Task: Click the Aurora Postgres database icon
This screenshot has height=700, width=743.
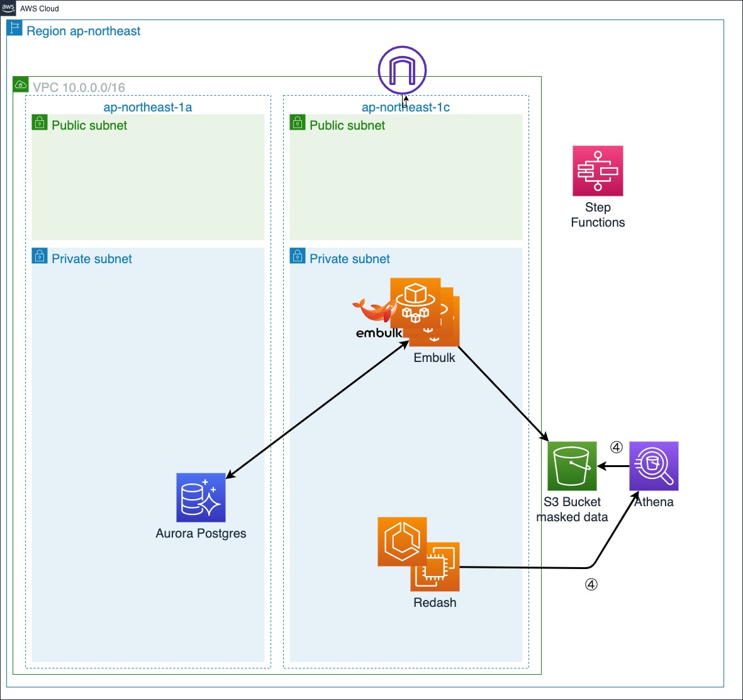Action: (x=201, y=498)
